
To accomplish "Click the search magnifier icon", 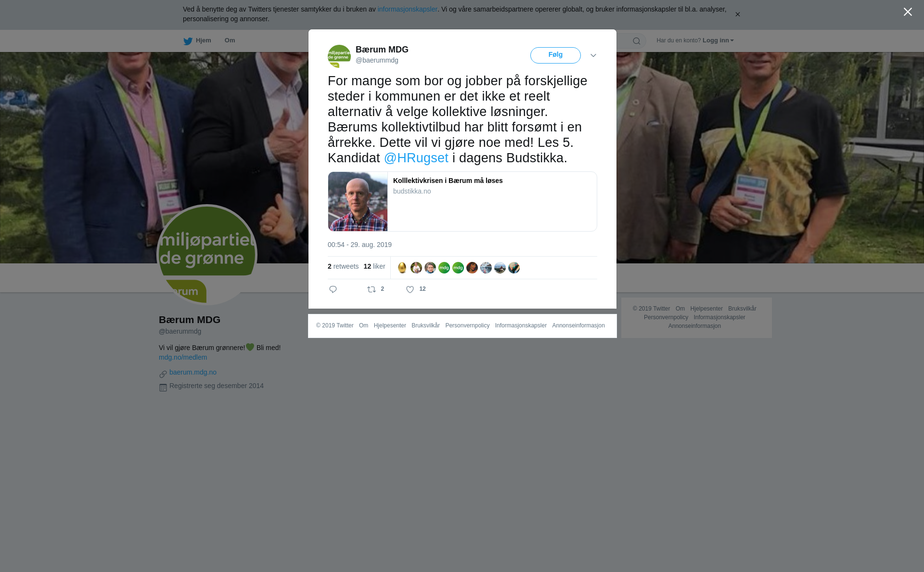I will click(637, 41).
